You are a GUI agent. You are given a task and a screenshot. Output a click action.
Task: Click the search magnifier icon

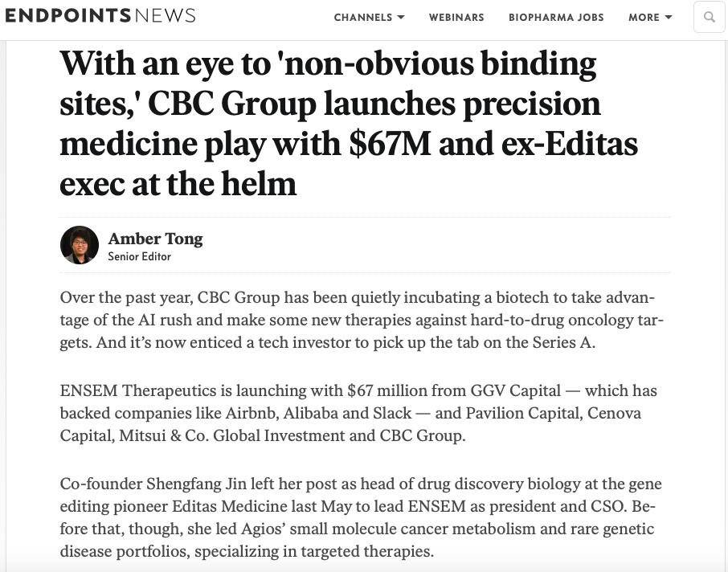(x=709, y=17)
